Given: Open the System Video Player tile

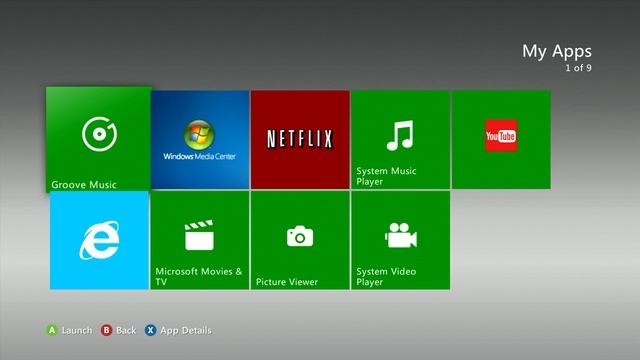Looking at the screenshot, I should [x=401, y=240].
